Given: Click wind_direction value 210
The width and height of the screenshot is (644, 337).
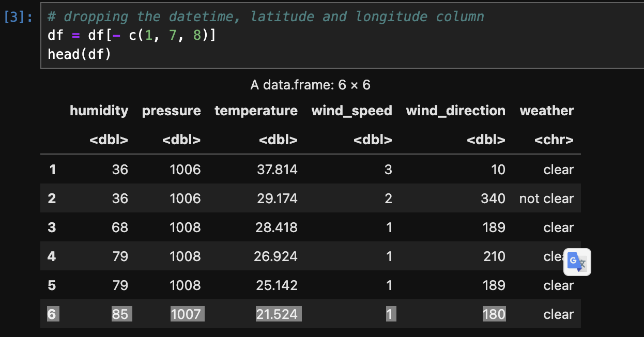Looking at the screenshot, I should (x=494, y=256).
